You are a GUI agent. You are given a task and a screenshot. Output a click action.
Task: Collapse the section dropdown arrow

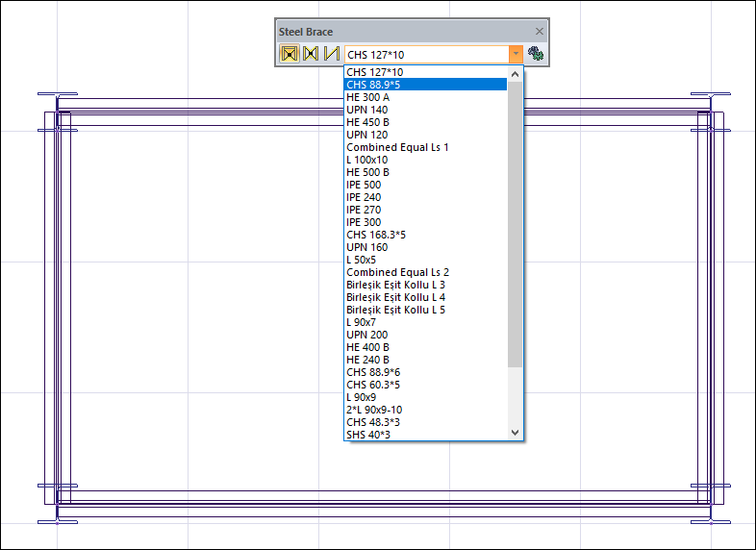click(x=517, y=55)
